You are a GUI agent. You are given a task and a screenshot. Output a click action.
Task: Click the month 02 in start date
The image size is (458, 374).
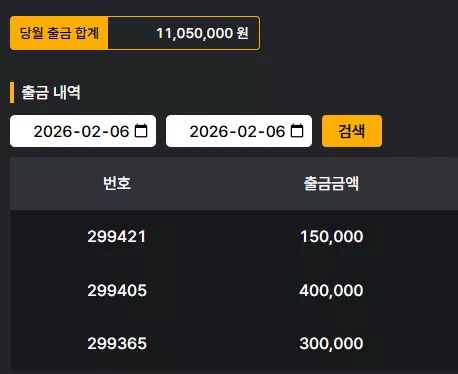[91, 131]
